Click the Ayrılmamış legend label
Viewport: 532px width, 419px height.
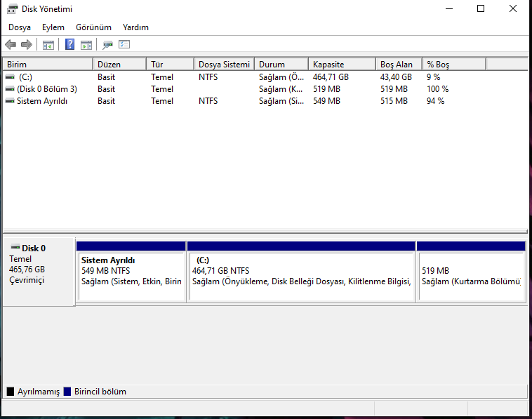(x=39, y=392)
